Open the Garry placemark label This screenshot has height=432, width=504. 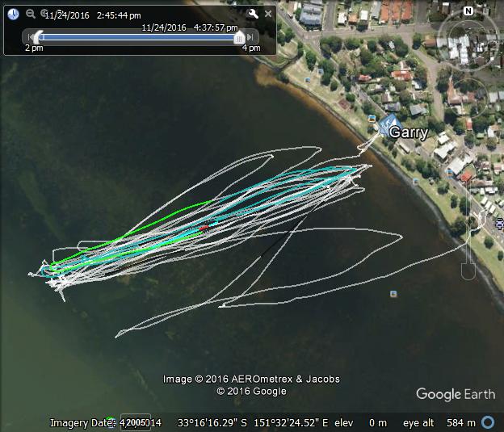(x=409, y=132)
